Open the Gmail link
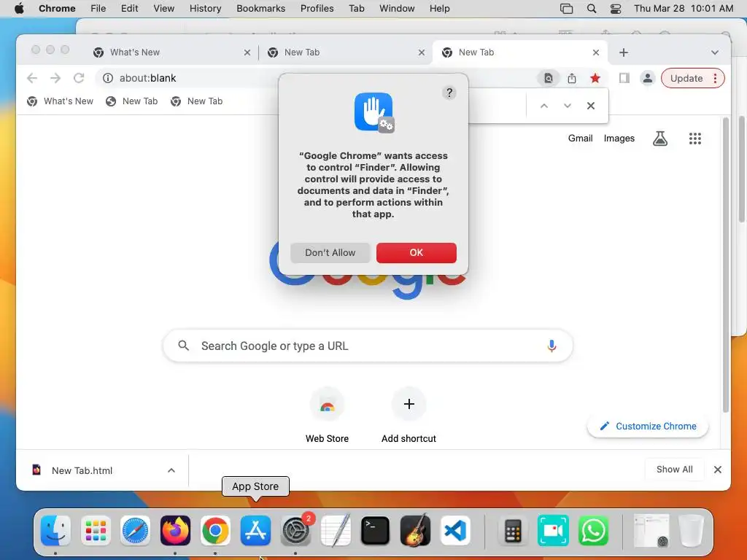747x560 pixels. pyautogui.click(x=580, y=138)
